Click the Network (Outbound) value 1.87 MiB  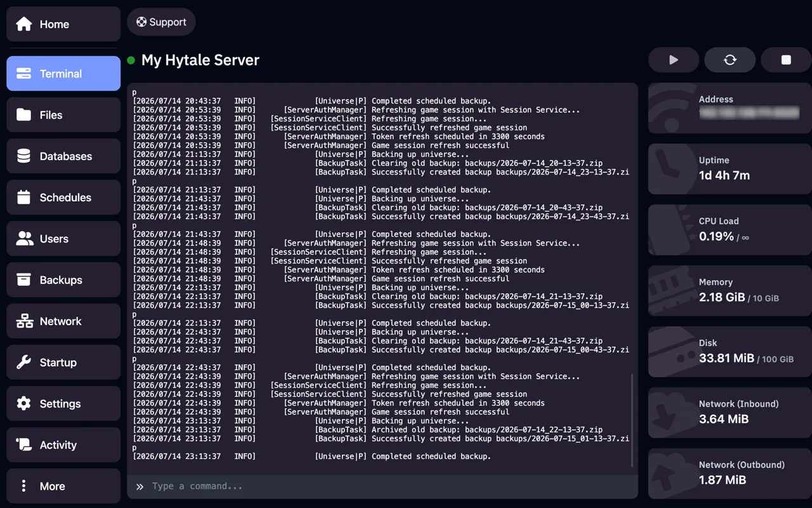(723, 480)
